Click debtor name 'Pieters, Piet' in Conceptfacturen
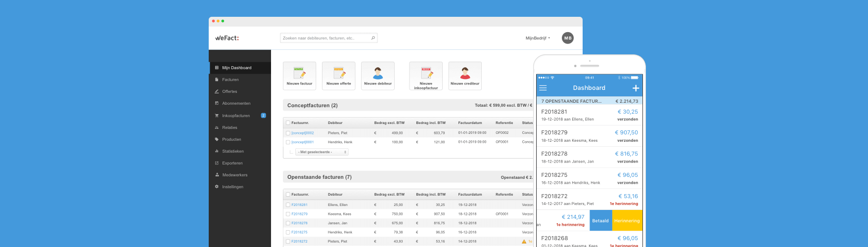This screenshot has width=868, height=247. coord(337,133)
